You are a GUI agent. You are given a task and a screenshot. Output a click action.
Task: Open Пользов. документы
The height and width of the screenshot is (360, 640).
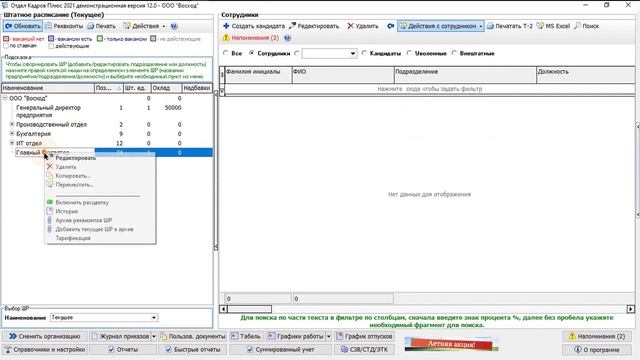[x=193, y=336]
